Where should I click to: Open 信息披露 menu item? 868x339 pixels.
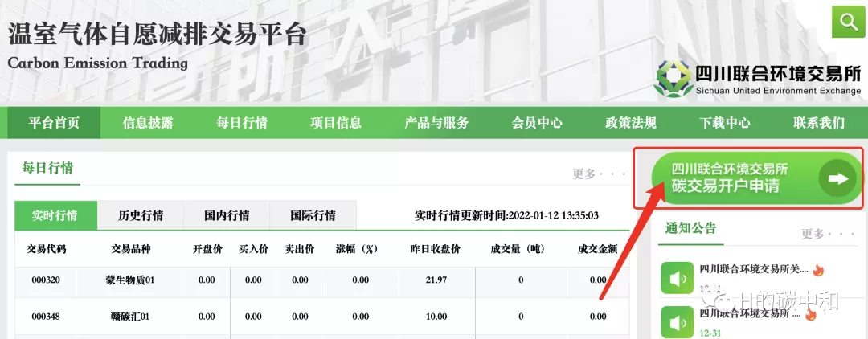coord(148,122)
